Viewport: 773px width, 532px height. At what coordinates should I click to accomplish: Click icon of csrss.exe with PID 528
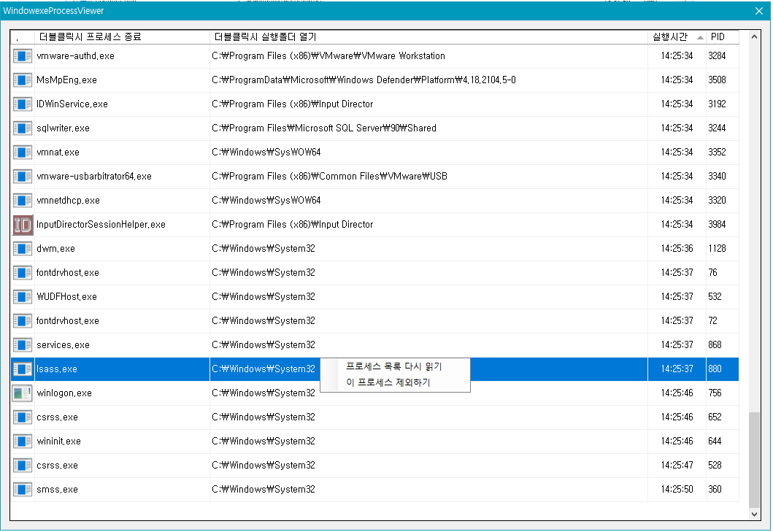[22, 466]
